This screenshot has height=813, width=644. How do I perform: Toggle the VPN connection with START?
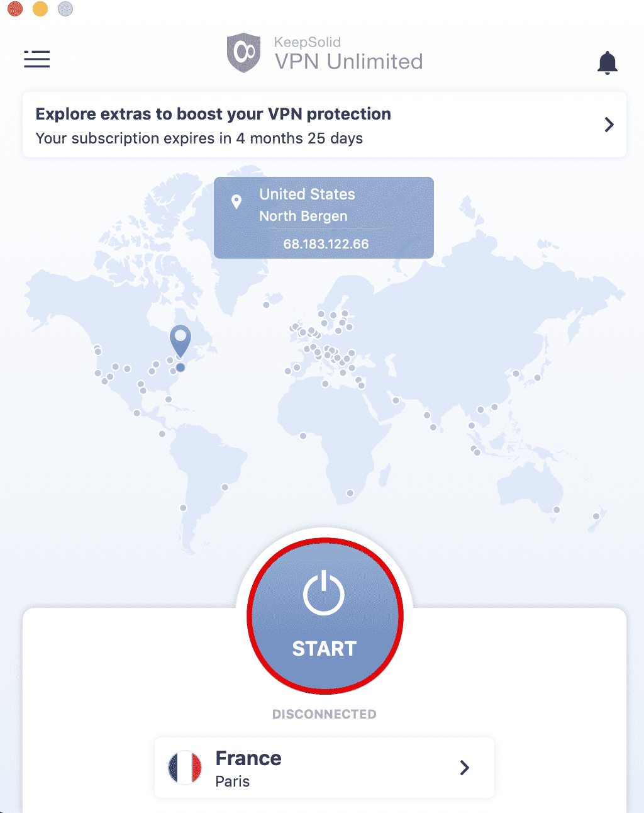pos(325,648)
